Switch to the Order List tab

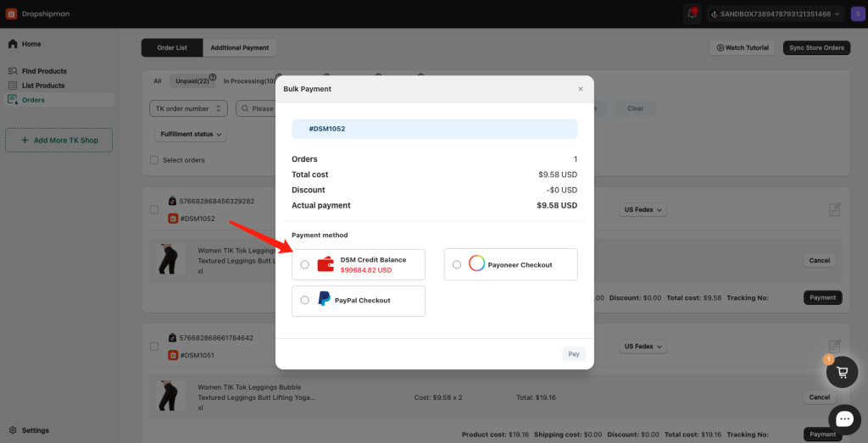[x=172, y=48]
